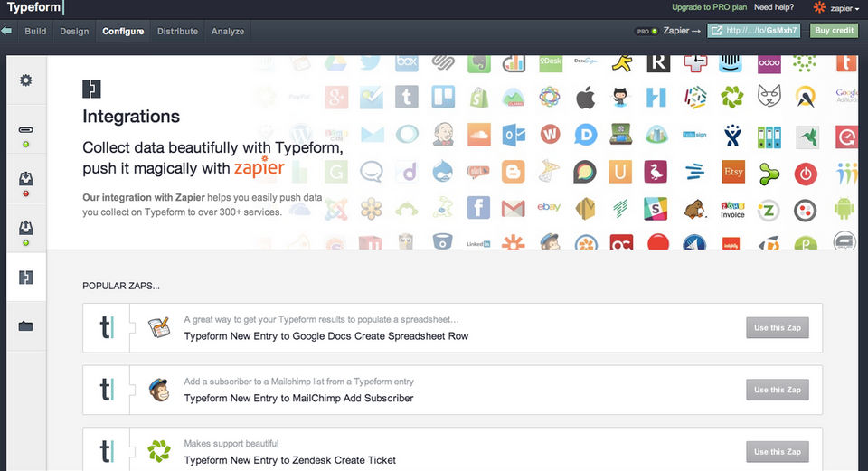The width and height of the screenshot is (868, 471).
Task: Open the Integrations sidebar icon
Action: click(25, 277)
